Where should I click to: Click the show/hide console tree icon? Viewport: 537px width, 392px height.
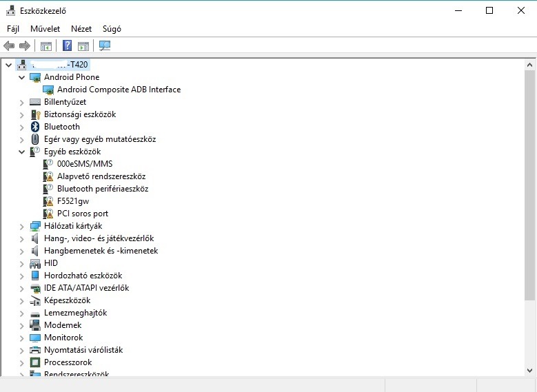point(46,45)
